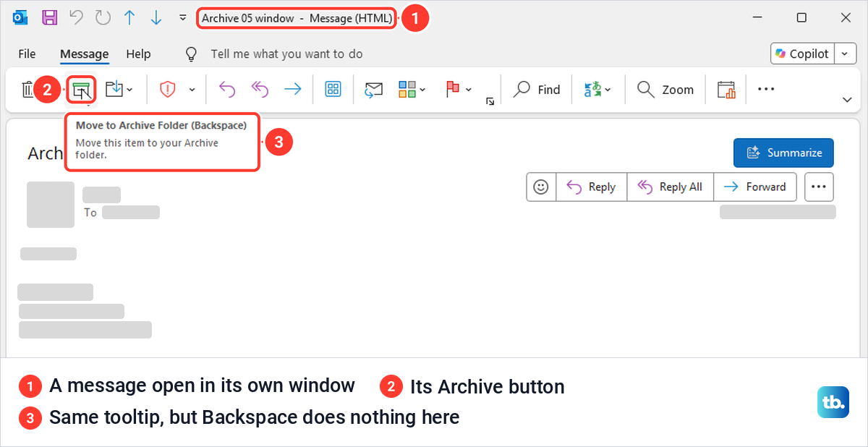Click the Tags dialog launcher icon
Screen dimensions: 868x447
click(490, 102)
